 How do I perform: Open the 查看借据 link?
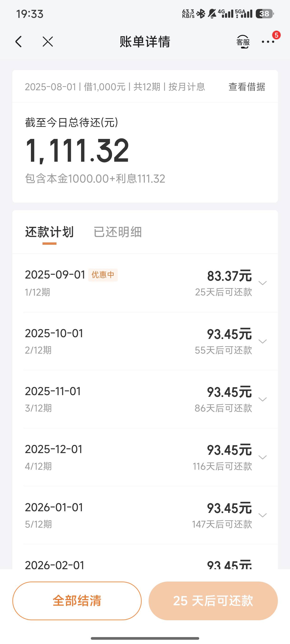tap(247, 87)
